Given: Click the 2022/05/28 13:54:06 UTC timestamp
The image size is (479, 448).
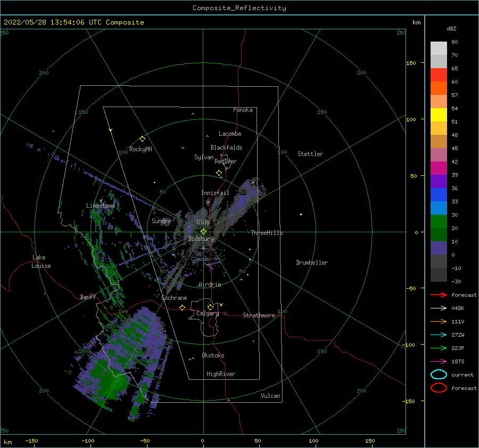Looking at the screenshot, I should tap(53, 22).
